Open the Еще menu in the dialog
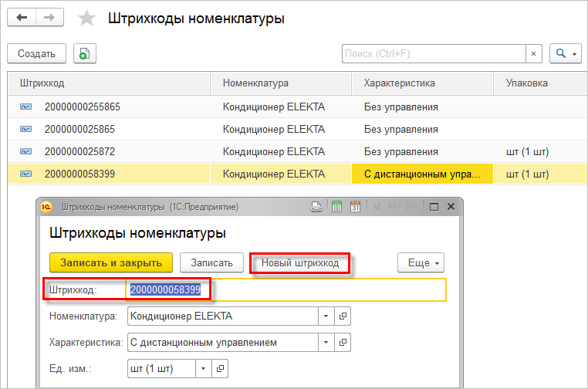The height and width of the screenshot is (389, 588). tap(422, 263)
